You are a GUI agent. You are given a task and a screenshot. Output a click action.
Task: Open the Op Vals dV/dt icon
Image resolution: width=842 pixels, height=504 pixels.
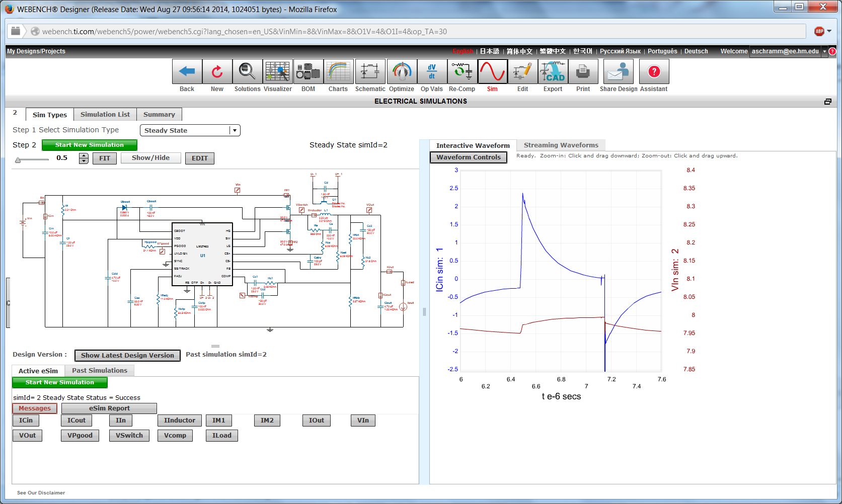coord(432,71)
